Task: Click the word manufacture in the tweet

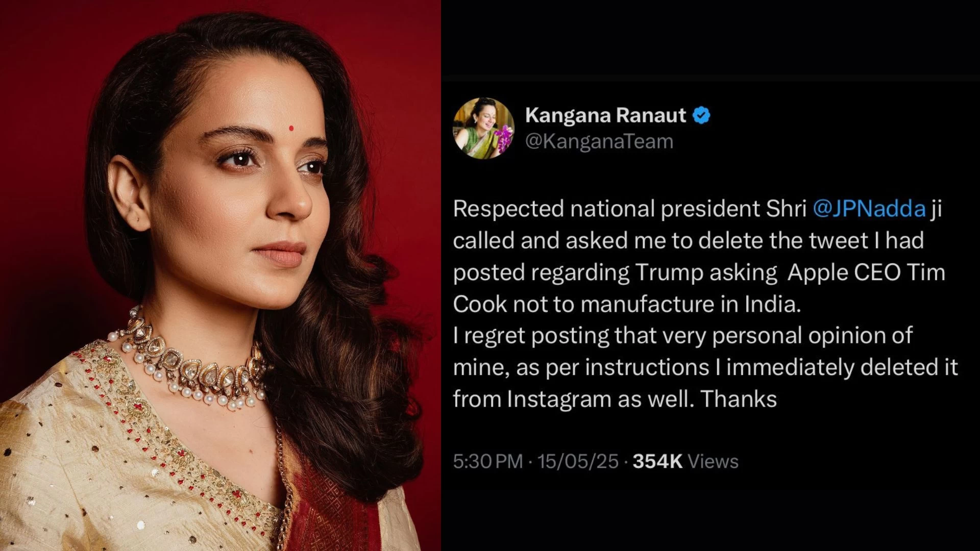Action: [648, 304]
